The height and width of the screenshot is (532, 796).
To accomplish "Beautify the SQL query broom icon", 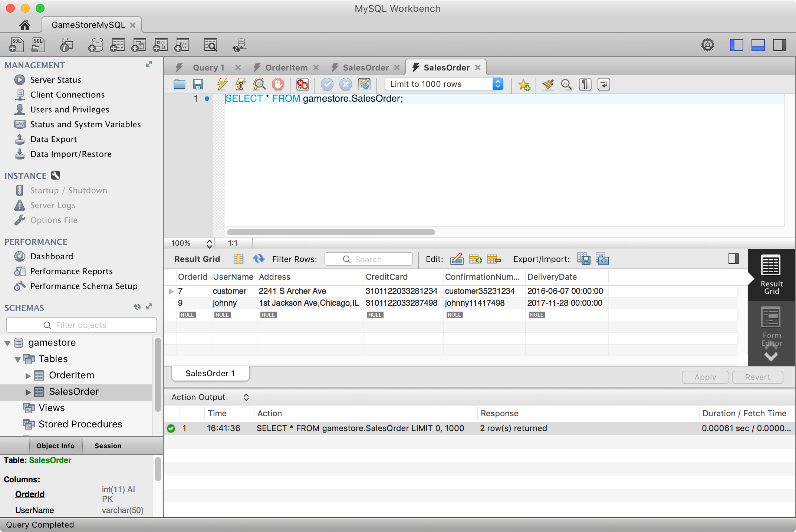I will pos(548,84).
